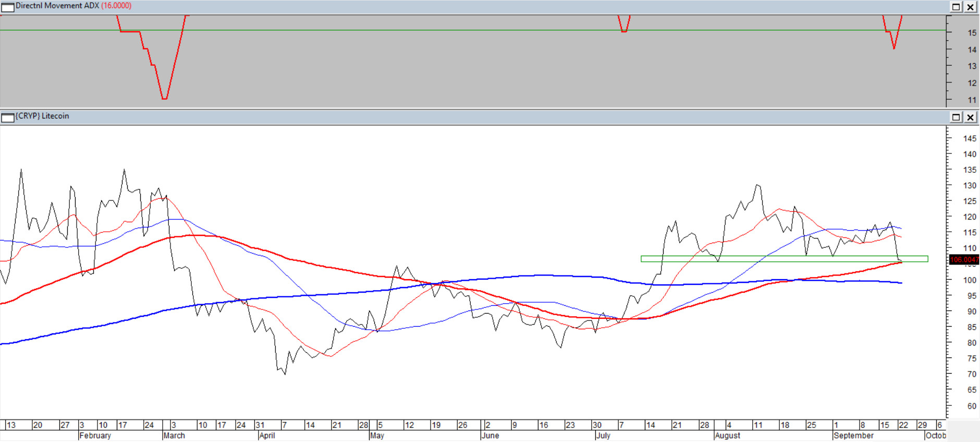This screenshot has width=980, height=442.
Task: Click the Directnl Movement ADX title text
Action: [57, 6]
